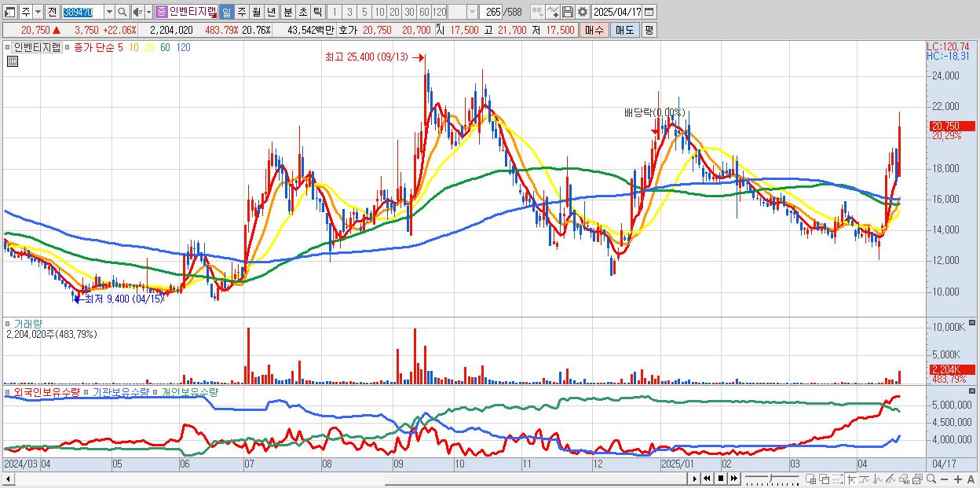Click the green MA 60 legend color

pyautogui.click(x=165, y=47)
